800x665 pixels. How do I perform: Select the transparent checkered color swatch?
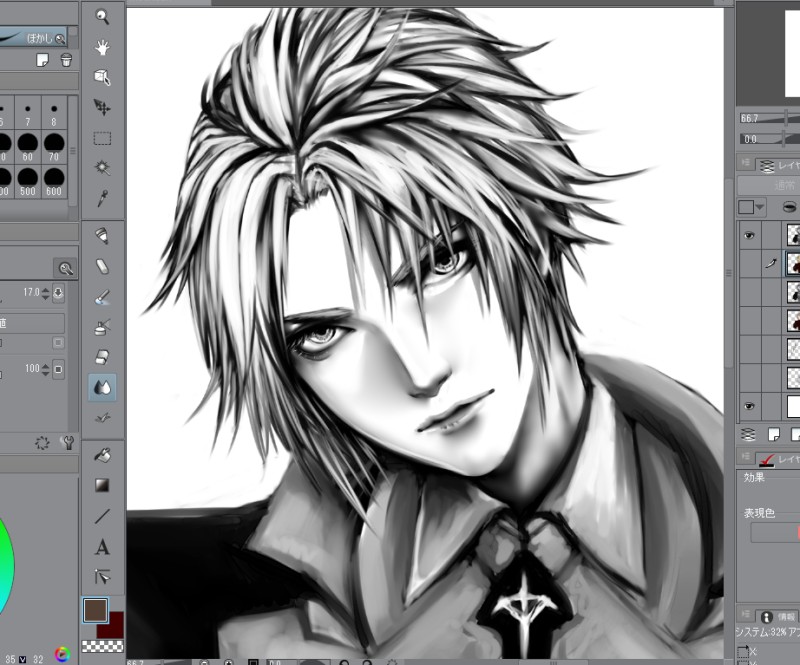[x=103, y=646]
